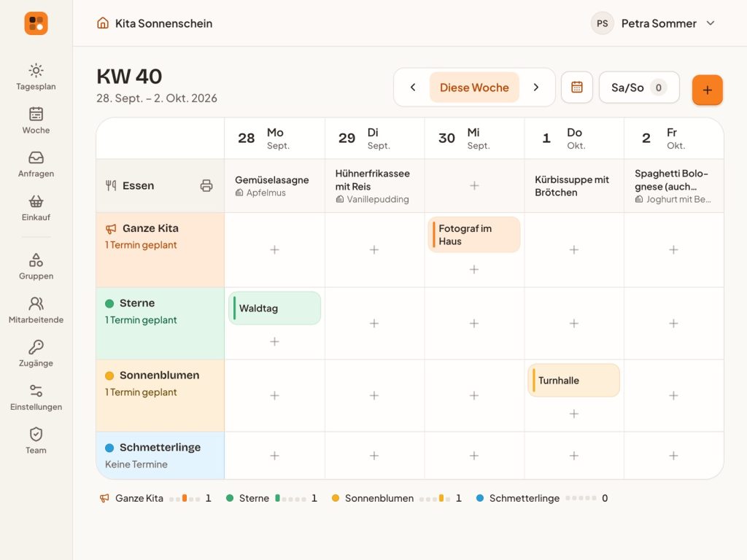747x560 pixels.
Task: Select the Sonnenblumen group row header
Action: point(160,395)
